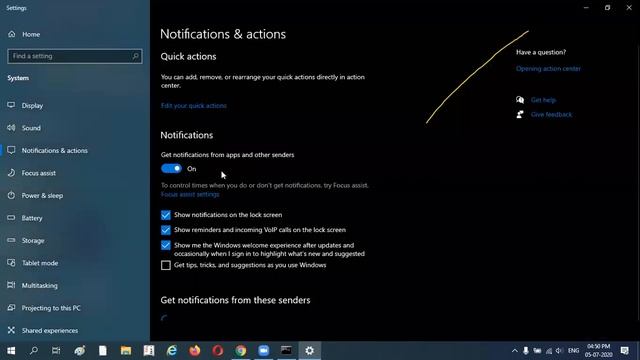Image resolution: width=640 pixels, height=360 pixels.
Task: Uncheck Show notifications on the lock screen
Action: click(166, 215)
